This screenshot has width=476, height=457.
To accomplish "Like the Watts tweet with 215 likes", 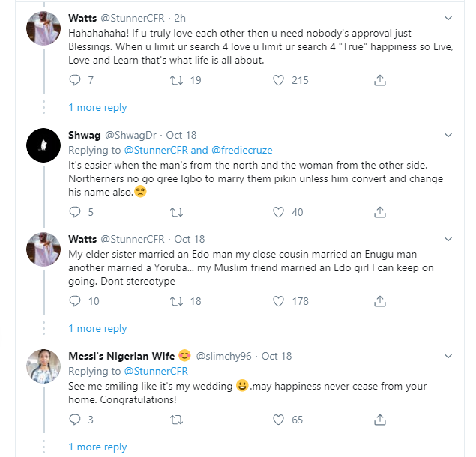I will click(279, 80).
